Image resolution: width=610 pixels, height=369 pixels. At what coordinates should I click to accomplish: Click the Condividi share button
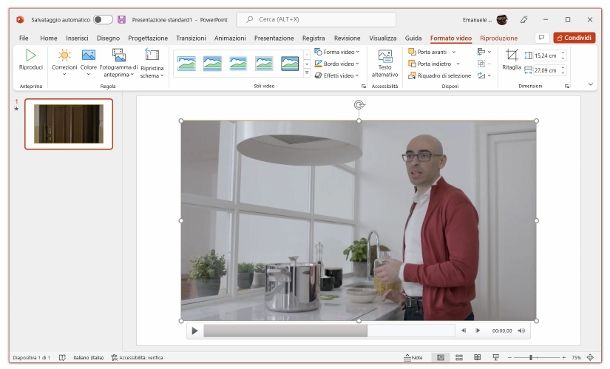(574, 38)
